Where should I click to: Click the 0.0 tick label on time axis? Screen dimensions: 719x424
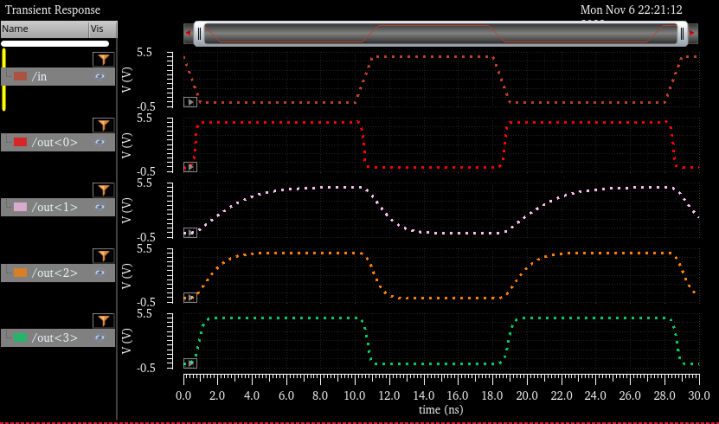tap(183, 396)
